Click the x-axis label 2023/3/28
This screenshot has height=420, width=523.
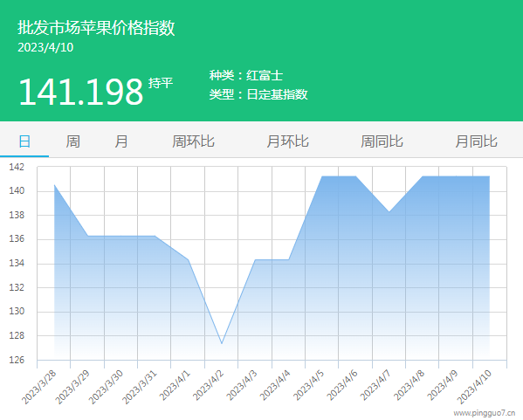[x=39, y=387]
